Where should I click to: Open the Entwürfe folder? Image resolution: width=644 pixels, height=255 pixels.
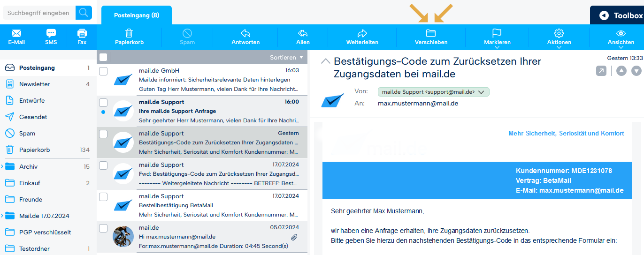pyautogui.click(x=48, y=101)
